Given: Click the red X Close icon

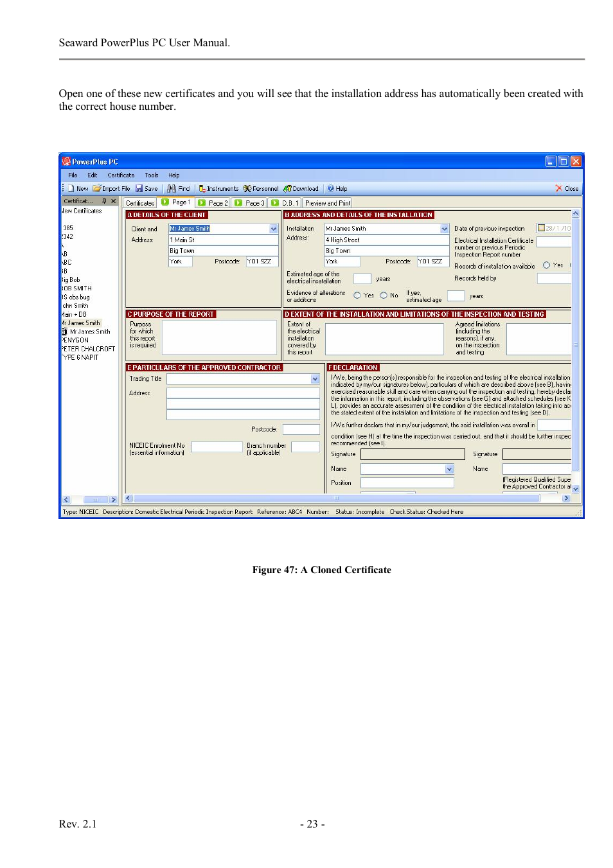Looking at the screenshot, I should (558, 188).
